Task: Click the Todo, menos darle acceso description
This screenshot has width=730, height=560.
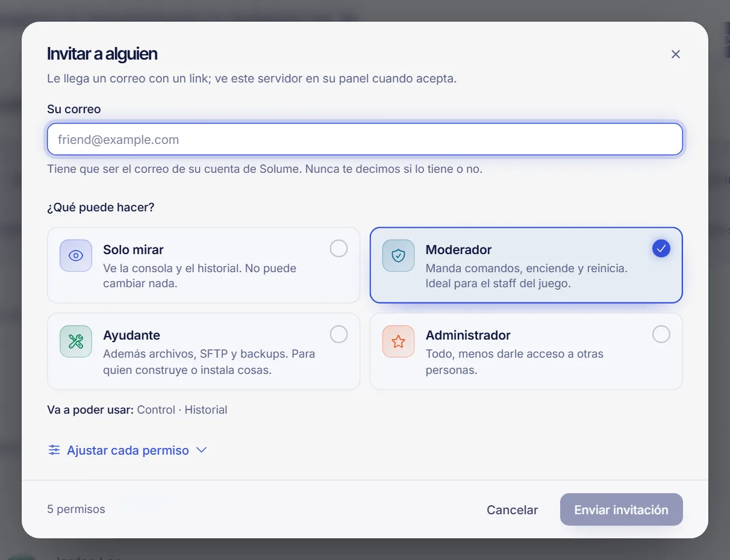Action: tap(514, 362)
